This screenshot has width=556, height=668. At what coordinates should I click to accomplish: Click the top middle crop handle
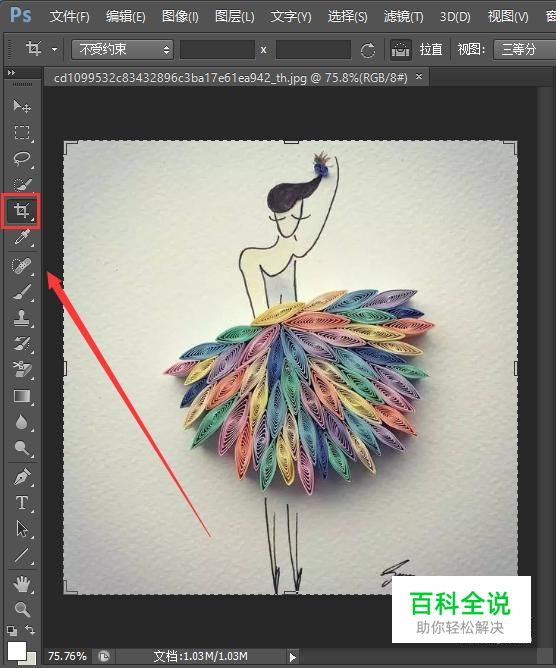(x=291, y=142)
